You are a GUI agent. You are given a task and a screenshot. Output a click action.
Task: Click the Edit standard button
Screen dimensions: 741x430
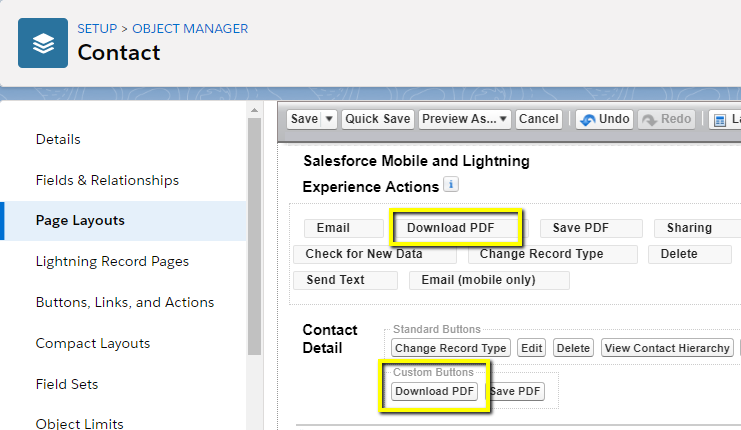pyautogui.click(x=531, y=348)
